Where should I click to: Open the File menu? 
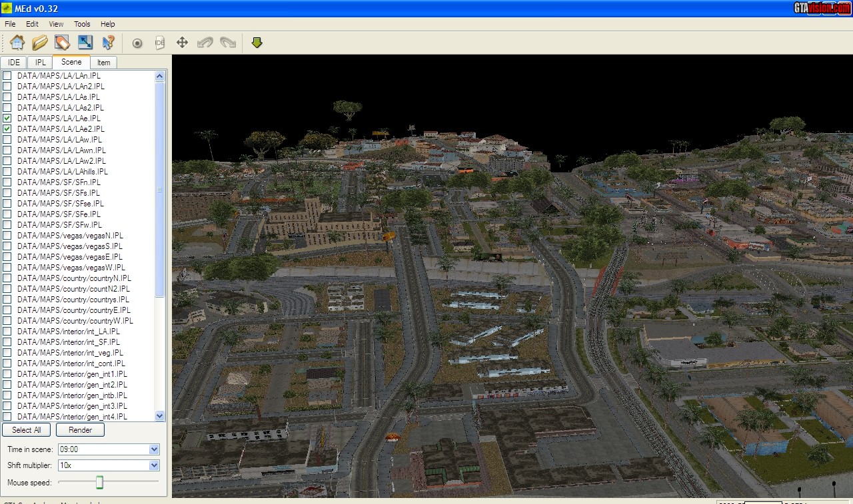pos(10,24)
